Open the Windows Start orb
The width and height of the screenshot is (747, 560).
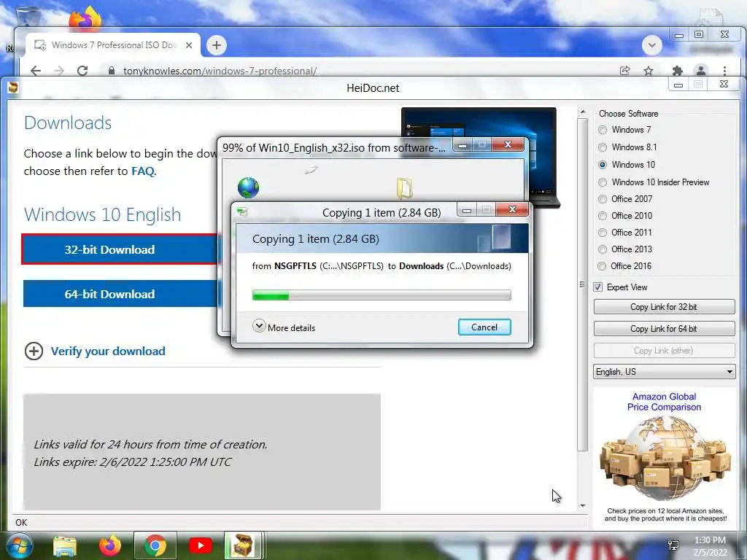18,546
